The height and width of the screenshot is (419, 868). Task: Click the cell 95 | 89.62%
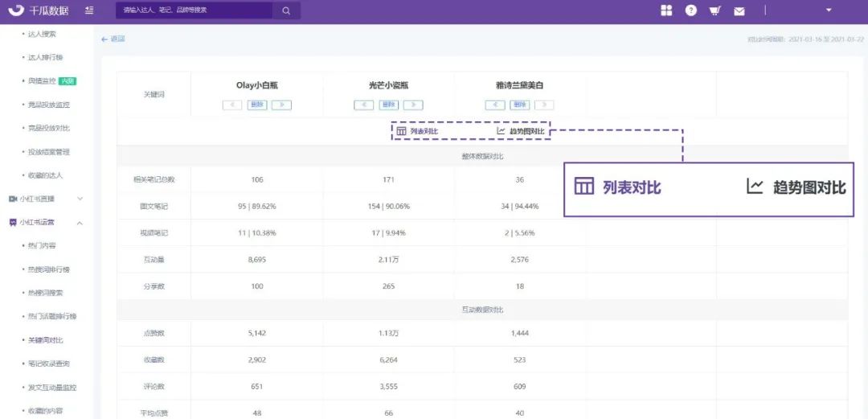coord(257,206)
